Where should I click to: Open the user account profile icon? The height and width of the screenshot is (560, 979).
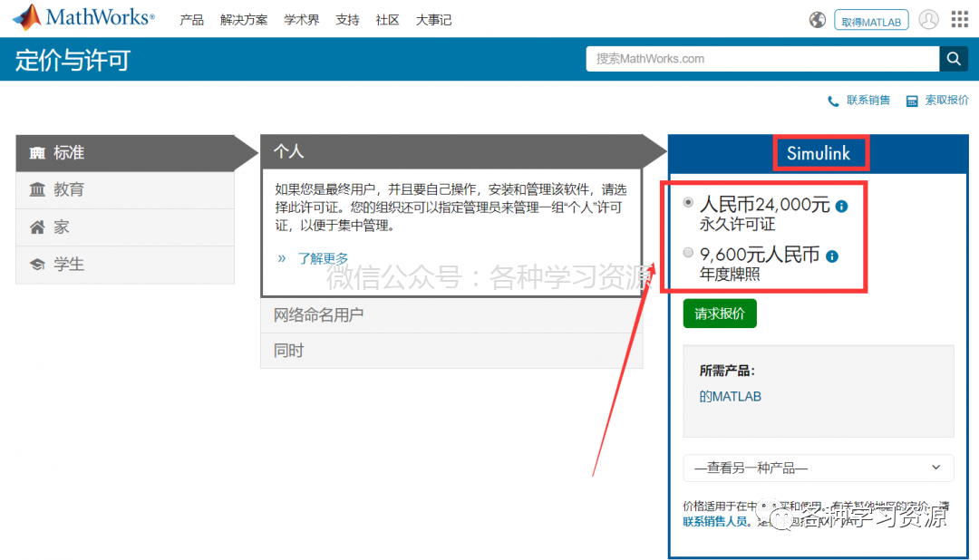pyautogui.click(x=928, y=20)
